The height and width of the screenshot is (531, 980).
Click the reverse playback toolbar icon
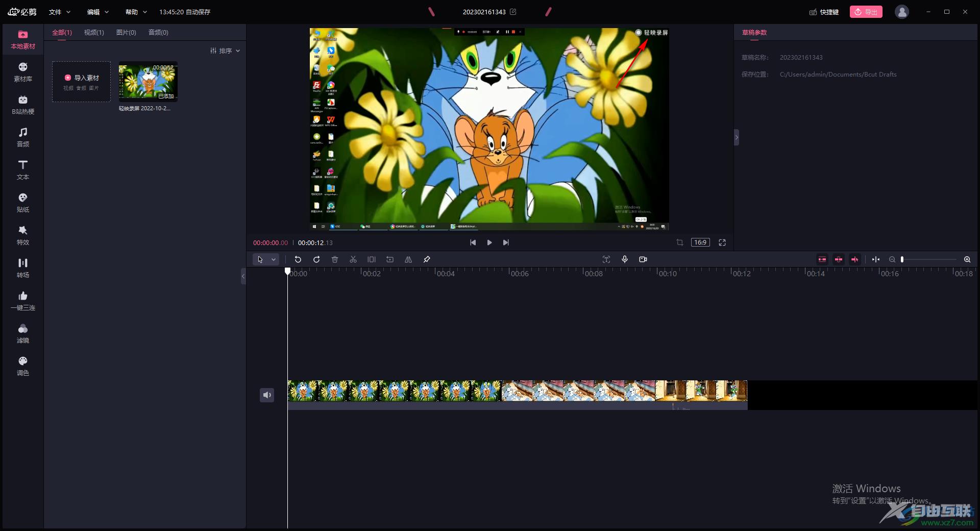pyautogui.click(x=390, y=259)
